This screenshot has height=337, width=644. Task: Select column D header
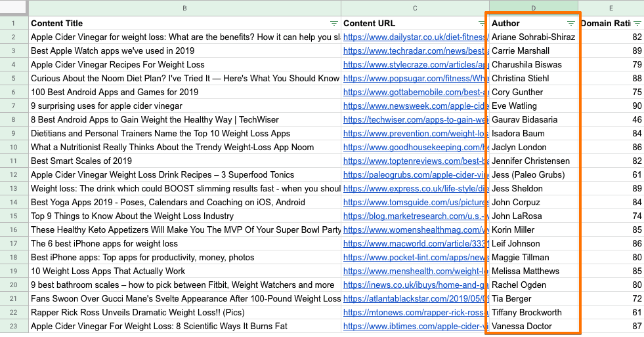tap(533, 8)
